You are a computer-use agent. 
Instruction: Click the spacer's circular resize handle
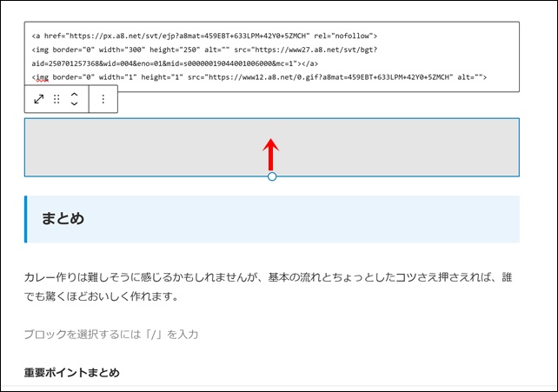point(272,176)
